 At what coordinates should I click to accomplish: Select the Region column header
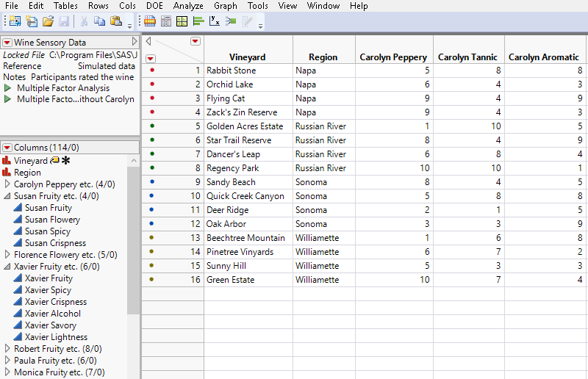click(324, 49)
